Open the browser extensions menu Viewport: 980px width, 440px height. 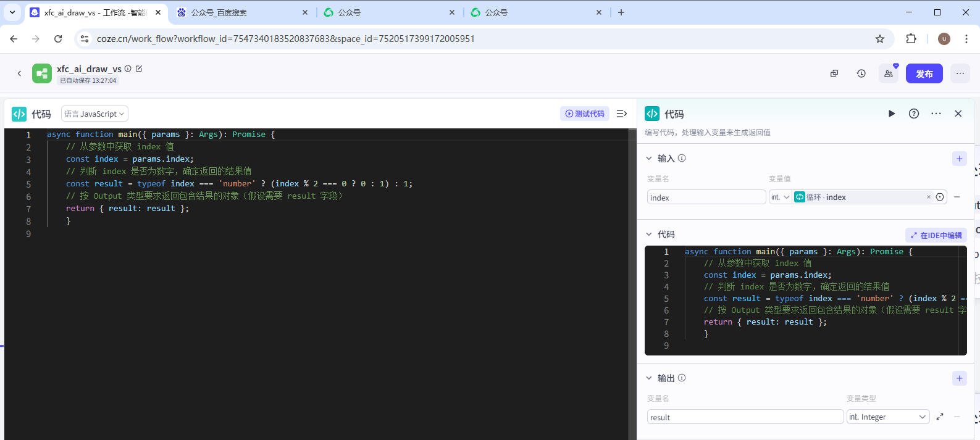click(911, 38)
